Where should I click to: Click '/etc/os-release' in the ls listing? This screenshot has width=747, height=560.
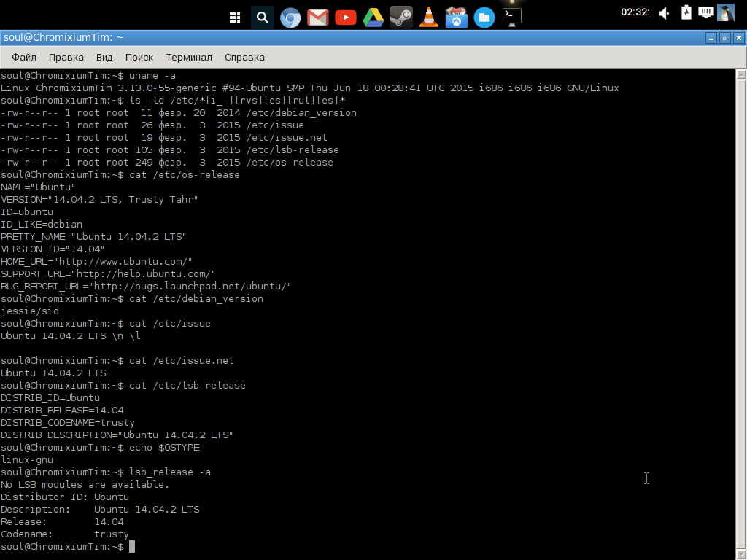tap(290, 163)
